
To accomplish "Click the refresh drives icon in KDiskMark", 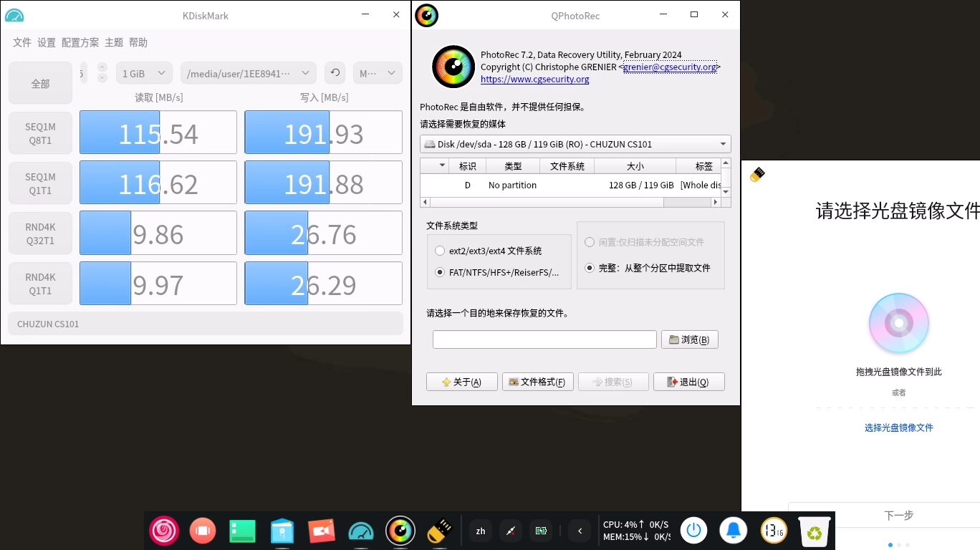I will pos(335,73).
